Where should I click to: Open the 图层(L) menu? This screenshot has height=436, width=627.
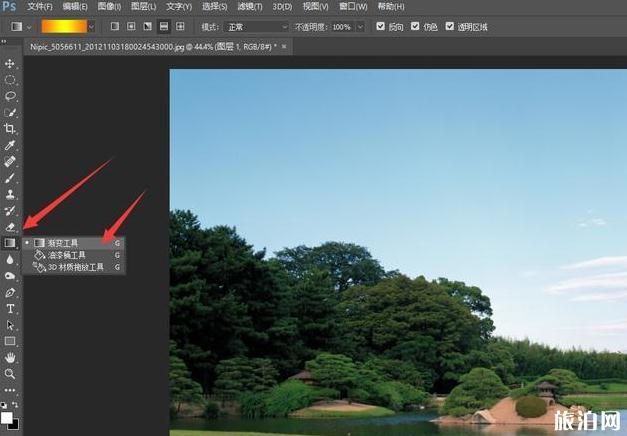pyautogui.click(x=144, y=7)
